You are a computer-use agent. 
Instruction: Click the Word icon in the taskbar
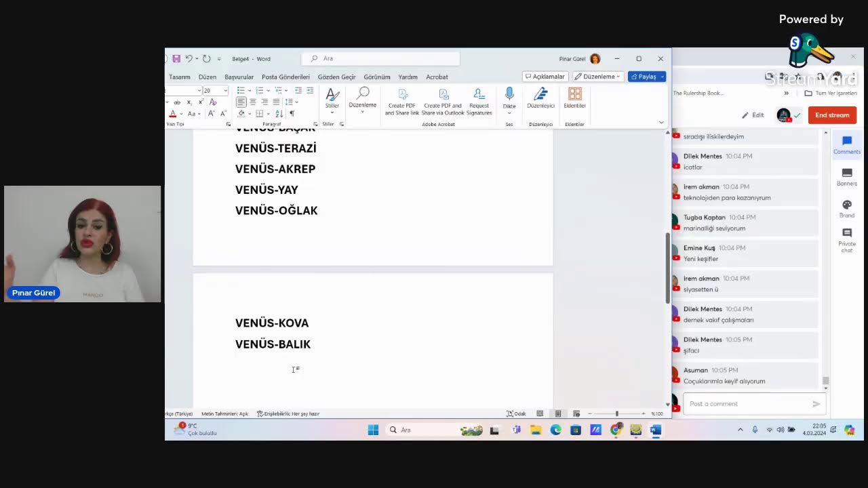pyautogui.click(x=655, y=430)
